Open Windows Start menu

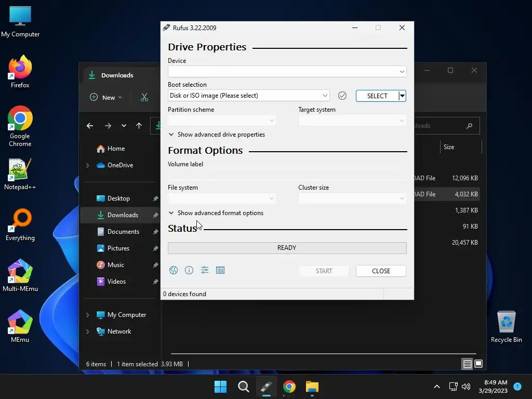tap(220, 387)
